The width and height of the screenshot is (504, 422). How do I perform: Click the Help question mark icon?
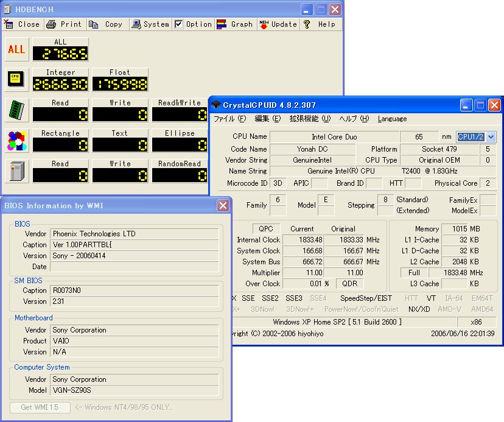point(307,24)
